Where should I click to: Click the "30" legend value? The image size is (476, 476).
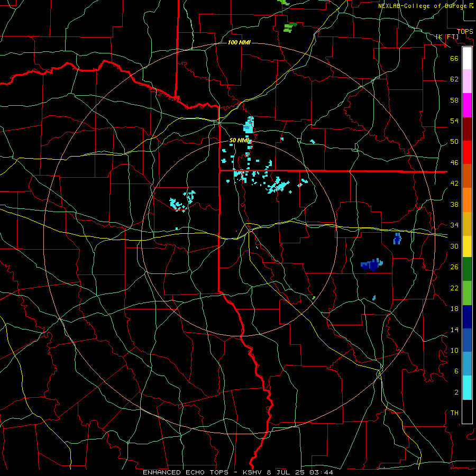coord(454,246)
